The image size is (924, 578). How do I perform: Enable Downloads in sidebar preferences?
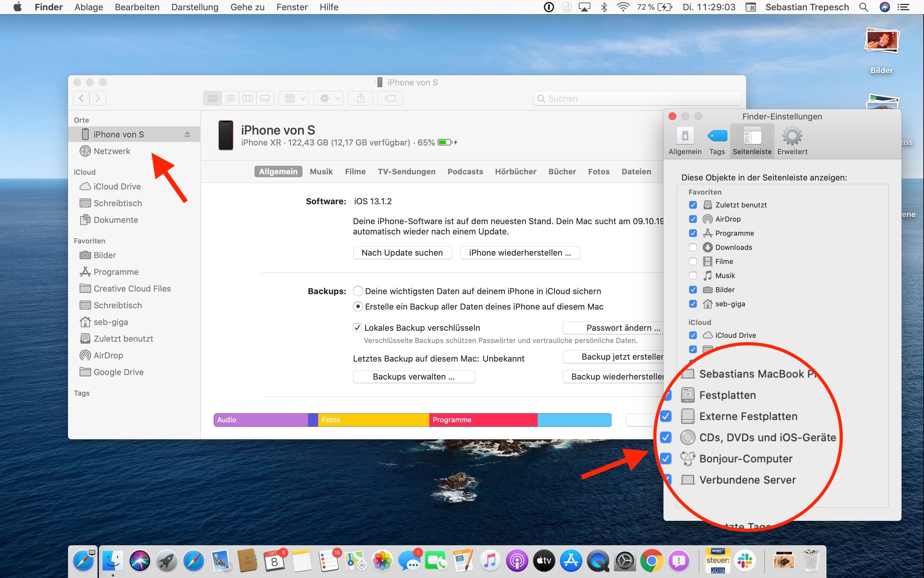(x=693, y=247)
